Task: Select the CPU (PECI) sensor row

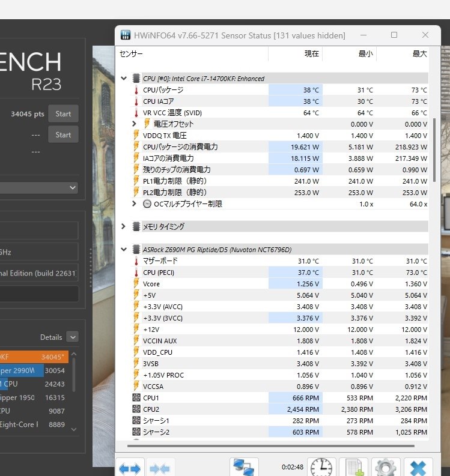Action: (x=279, y=273)
